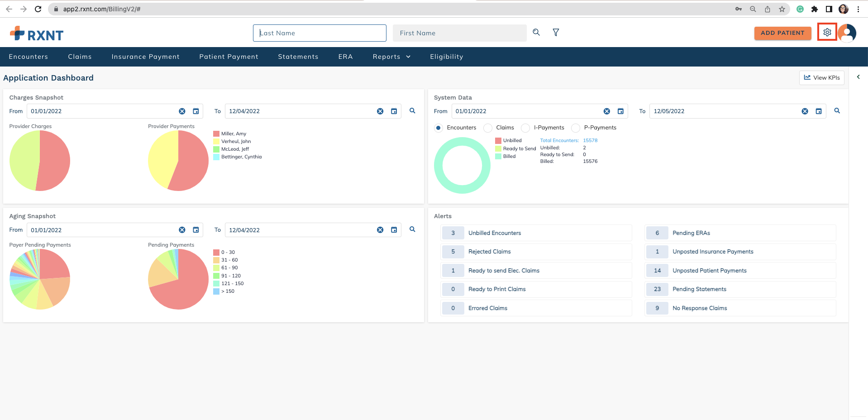Image resolution: width=868 pixels, height=420 pixels.
Task: Open the settings gear icon
Action: click(827, 33)
